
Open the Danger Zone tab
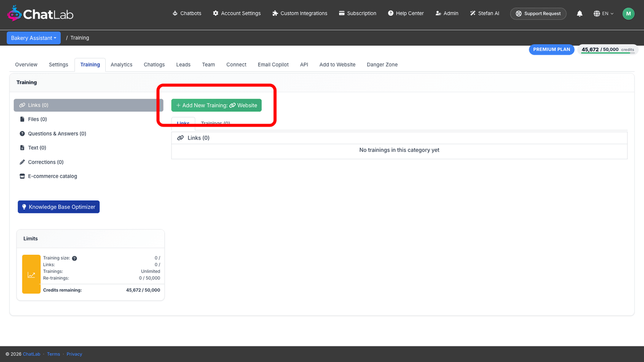pos(382,64)
